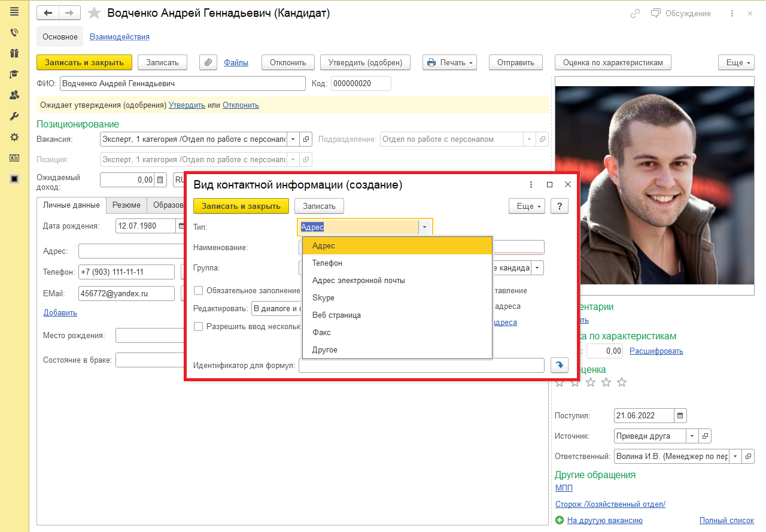
Task: Add candidate to favorites with star icon
Action: pos(94,13)
